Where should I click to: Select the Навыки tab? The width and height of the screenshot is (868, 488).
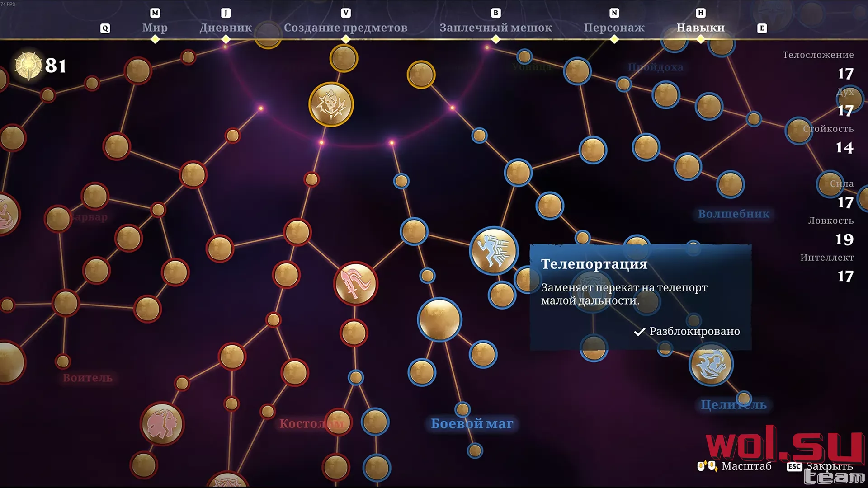701,28
